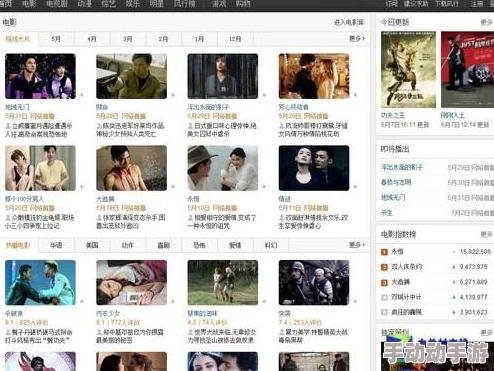Open 购物 in the top navigation bar
Image resolution: width=494 pixels, height=371 pixels.
(x=243, y=4)
